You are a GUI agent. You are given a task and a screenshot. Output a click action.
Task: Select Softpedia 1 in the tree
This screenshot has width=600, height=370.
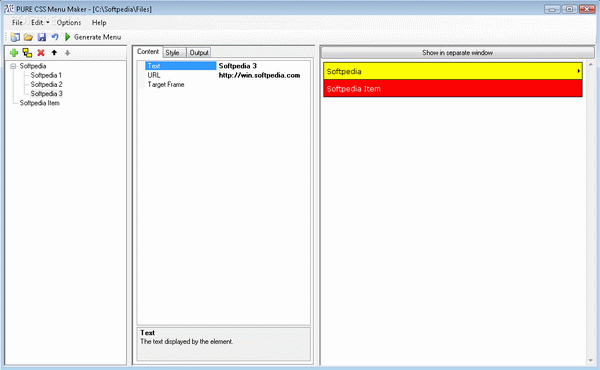click(46, 75)
